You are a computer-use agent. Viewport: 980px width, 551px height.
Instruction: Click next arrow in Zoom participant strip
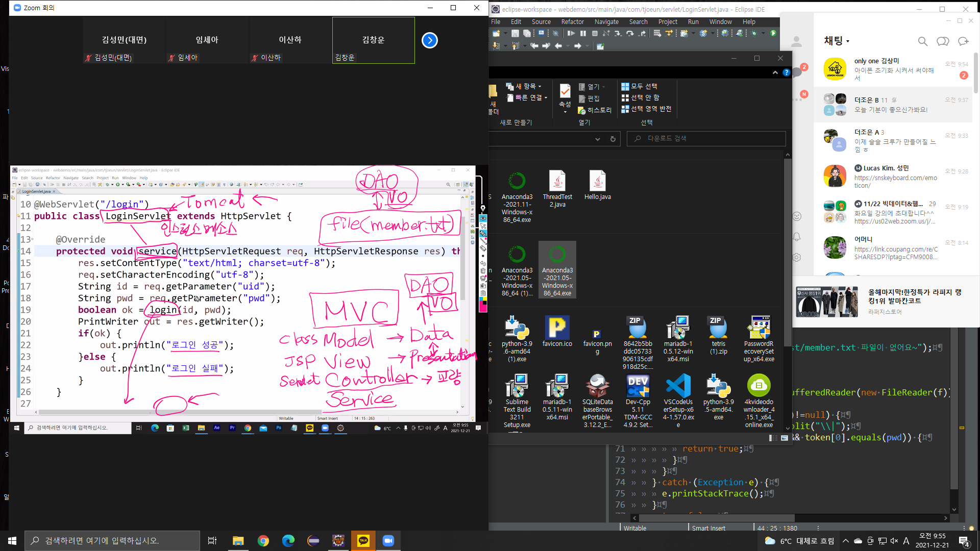[429, 40]
